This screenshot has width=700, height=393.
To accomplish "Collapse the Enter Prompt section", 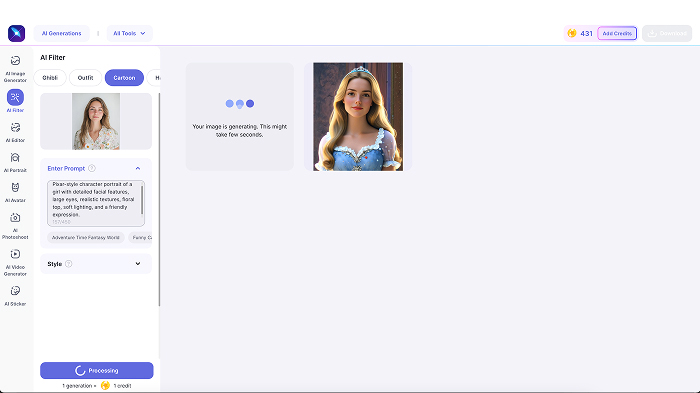I will coord(138,168).
